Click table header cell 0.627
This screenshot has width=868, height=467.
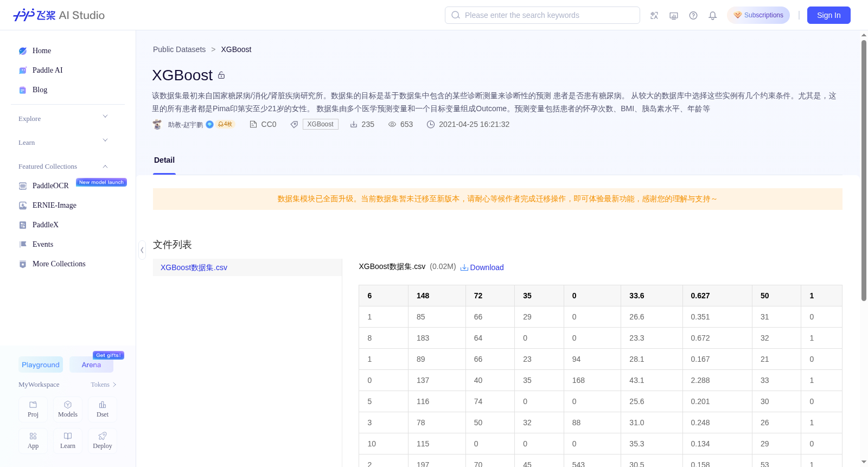[717, 296]
